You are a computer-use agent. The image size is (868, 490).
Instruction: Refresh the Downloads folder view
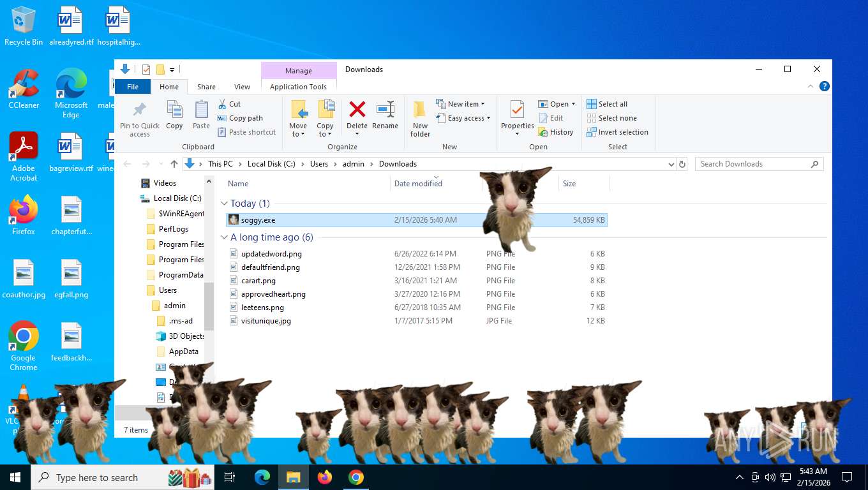click(682, 164)
